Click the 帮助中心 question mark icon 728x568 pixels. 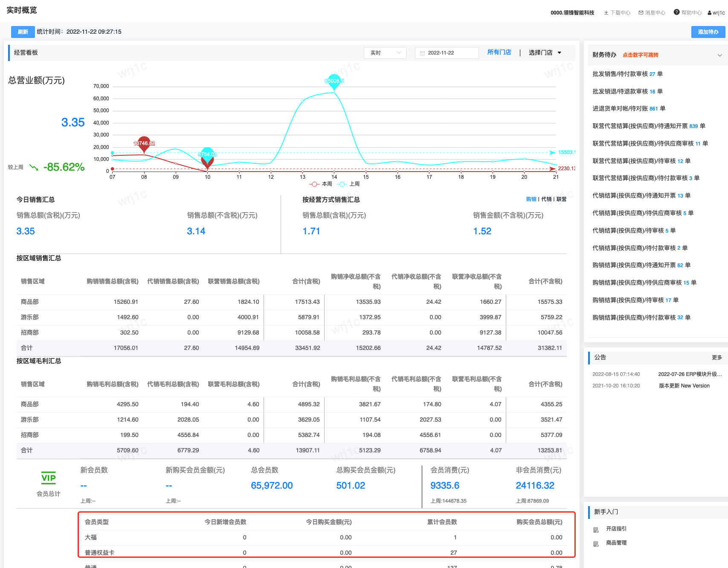tap(676, 12)
